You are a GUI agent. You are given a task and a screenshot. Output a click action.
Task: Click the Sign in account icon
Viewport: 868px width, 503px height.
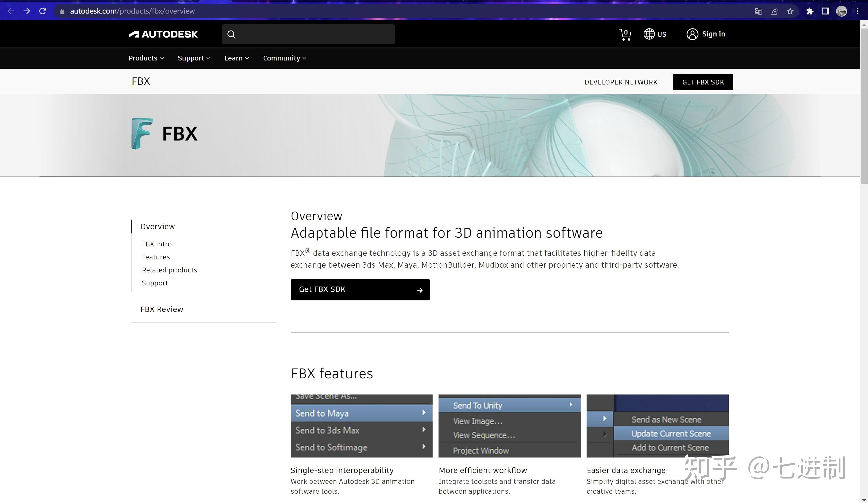tap(693, 34)
